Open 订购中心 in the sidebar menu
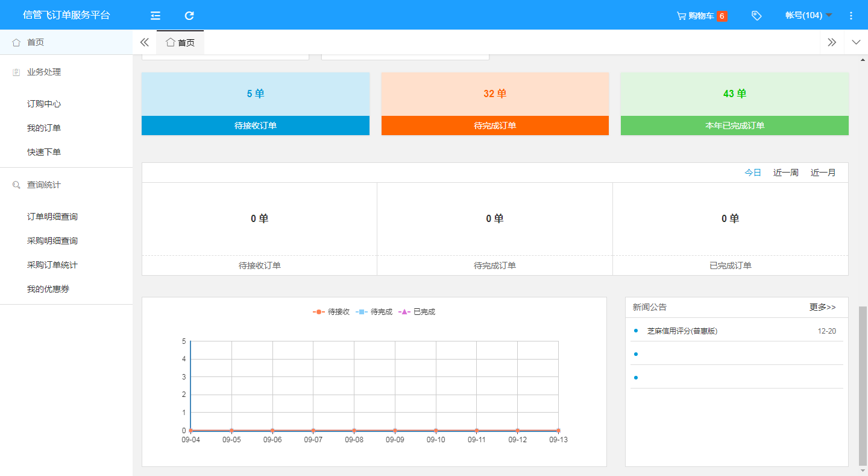Viewport: 868px width, 476px height. [x=44, y=104]
